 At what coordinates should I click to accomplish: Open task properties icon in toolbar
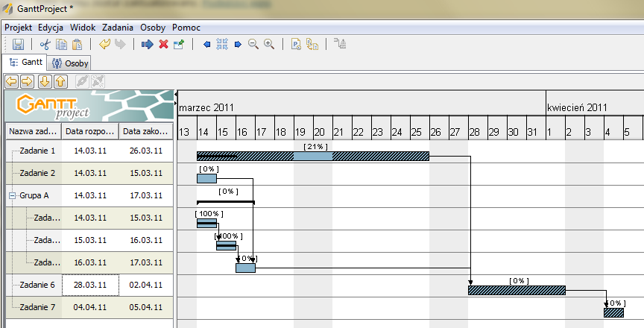[179, 45]
